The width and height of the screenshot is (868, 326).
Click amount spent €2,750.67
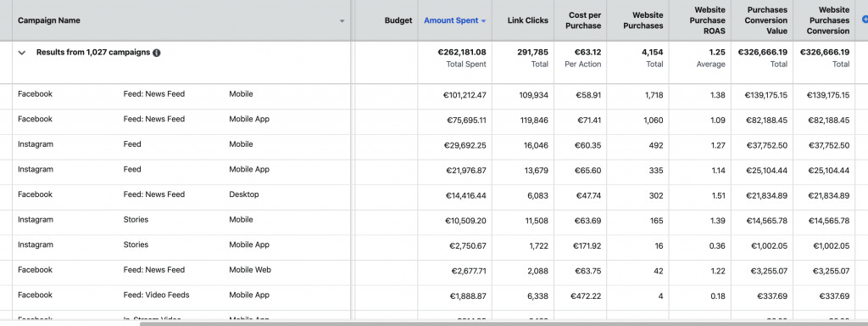(x=468, y=246)
